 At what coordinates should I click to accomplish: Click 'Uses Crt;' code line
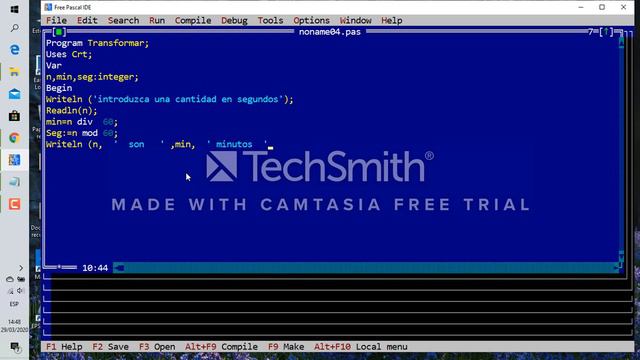(69, 54)
